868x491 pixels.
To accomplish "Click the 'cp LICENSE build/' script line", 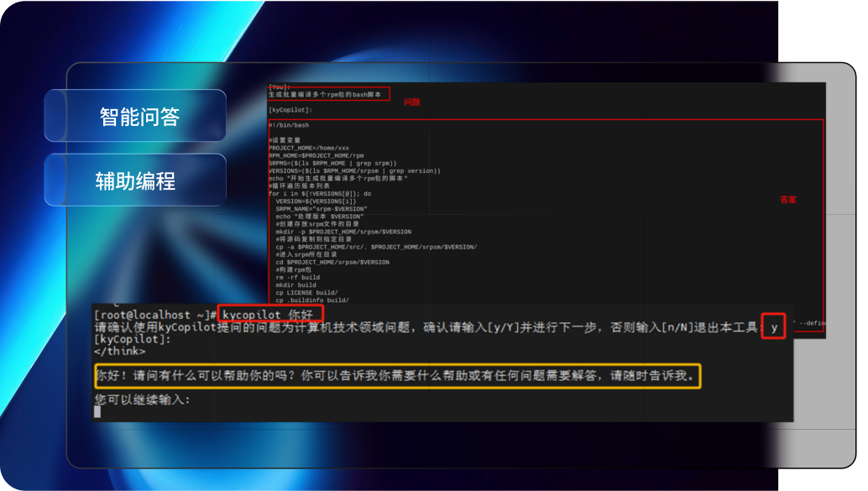I will [x=306, y=292].
